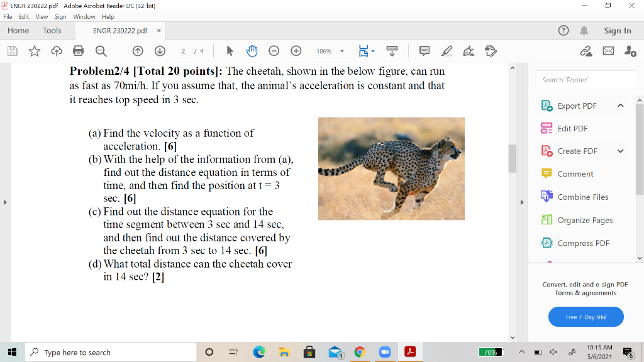Click the Print icon in the toolbar
Image resolution: width=644 pixels, height=362 pixels.
coord(78,51)
